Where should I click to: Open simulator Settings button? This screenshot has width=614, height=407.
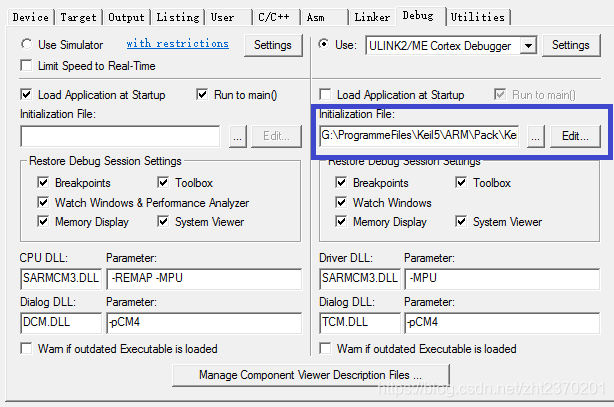[x=273, y=45]
